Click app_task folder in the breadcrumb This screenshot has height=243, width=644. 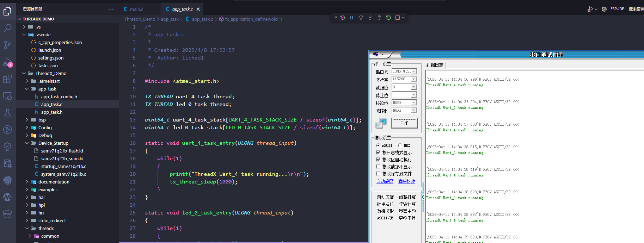pos(170,19)
